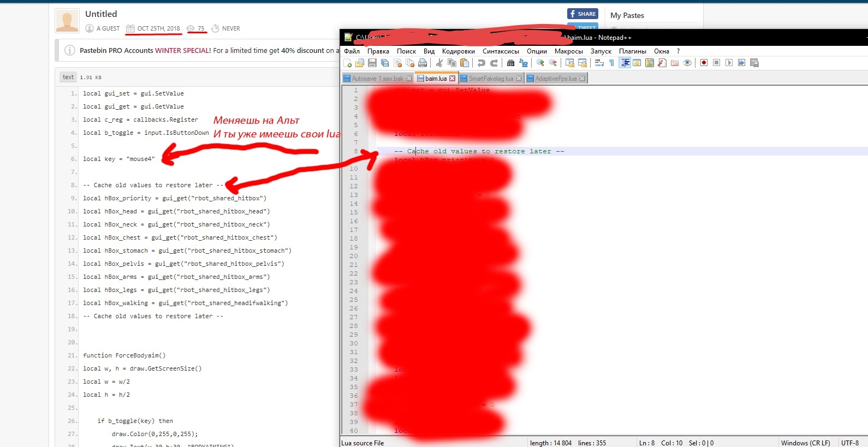Close the SmartFakelag.lua tab
Viewport: 868px width, 447px height.
click(x=519, y=79)
